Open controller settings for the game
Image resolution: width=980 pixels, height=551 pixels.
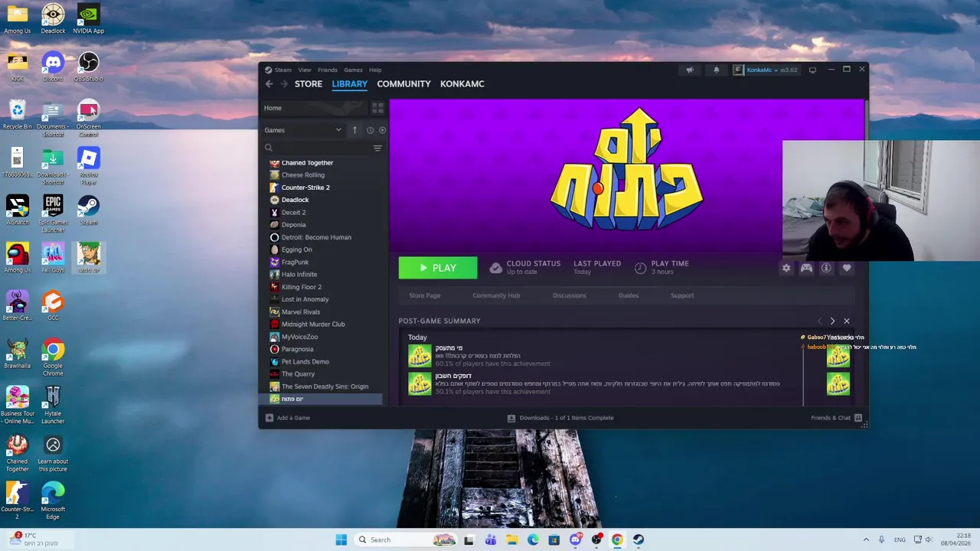click(806, 268)
